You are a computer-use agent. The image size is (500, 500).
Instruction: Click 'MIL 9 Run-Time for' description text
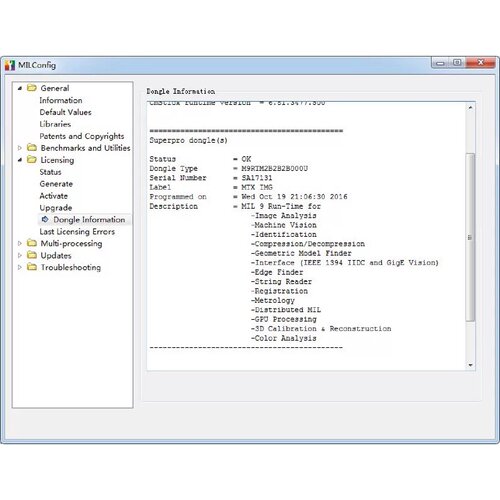click(x=281, y=206)
